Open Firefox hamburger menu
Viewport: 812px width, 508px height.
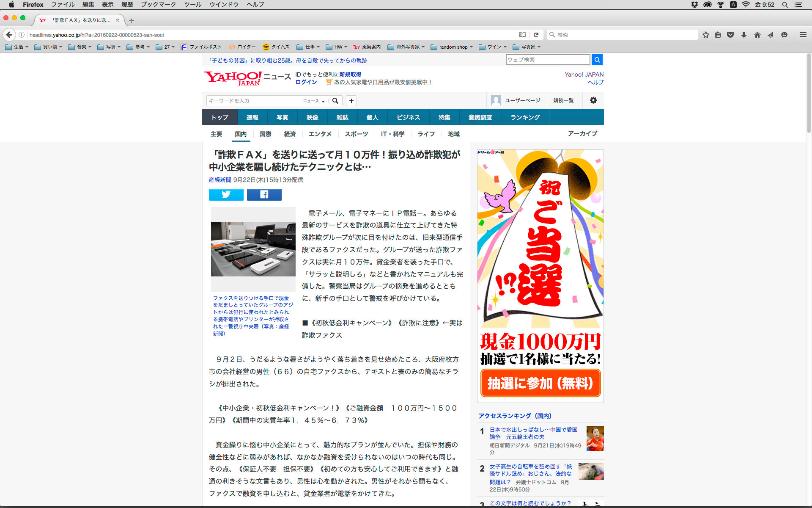coord(803,35)
